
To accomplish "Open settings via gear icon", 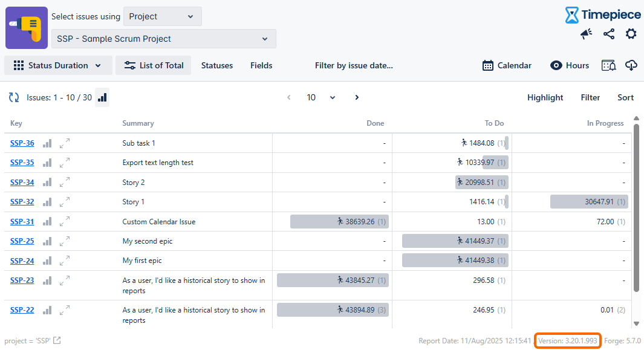I will (x=631, y=34).
